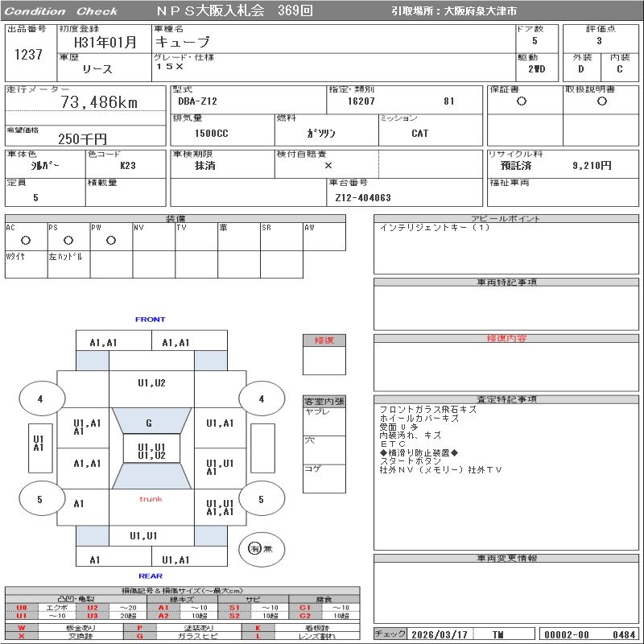Click the lot number 1237 field
The image size is (644, 644).
tap(28, 54)
